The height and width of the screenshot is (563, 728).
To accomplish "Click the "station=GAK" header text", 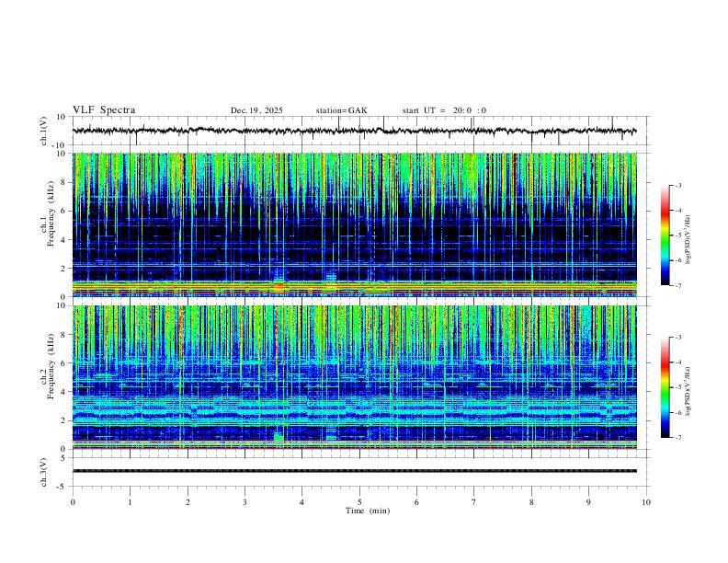I will click(x=342, y=110).
